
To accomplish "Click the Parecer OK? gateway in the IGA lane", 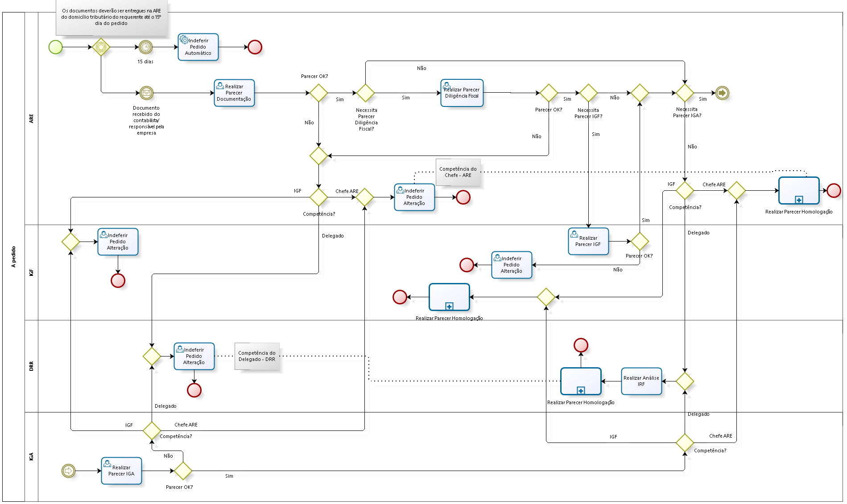I will [183, 471].
